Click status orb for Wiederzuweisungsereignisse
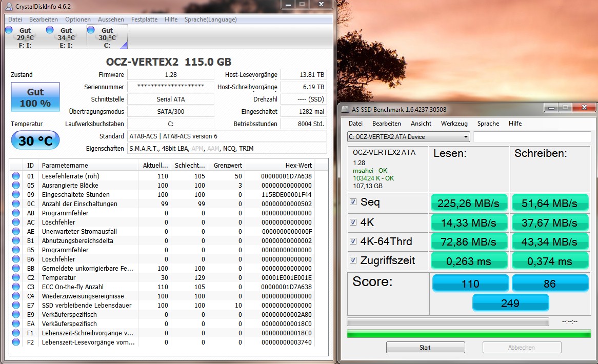This screenshot has width=598, height=364. (x=16, y=296)
